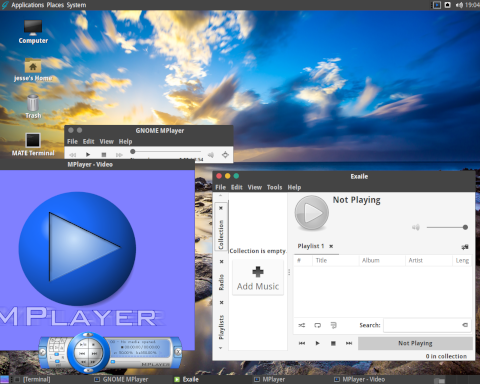Close the Playlists side panel tab
480x384 pixels.
point(221,303)
